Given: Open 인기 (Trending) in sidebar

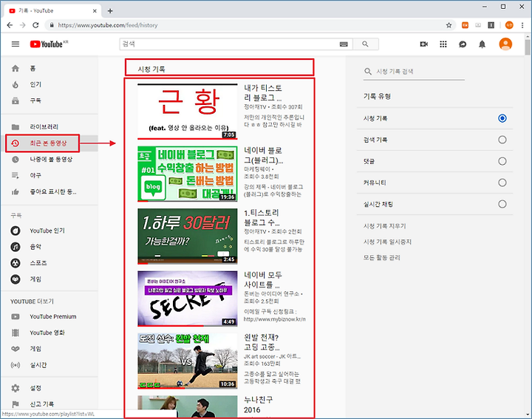Looking at the screenshot, I should [50, 84].
